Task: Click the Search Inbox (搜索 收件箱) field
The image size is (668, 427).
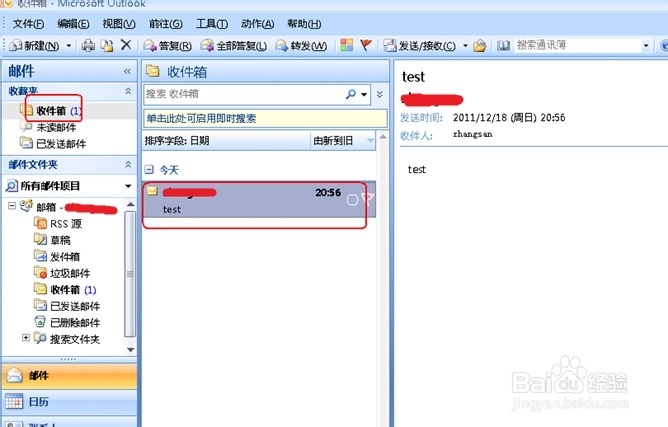Action: click(x=244, y=94)
